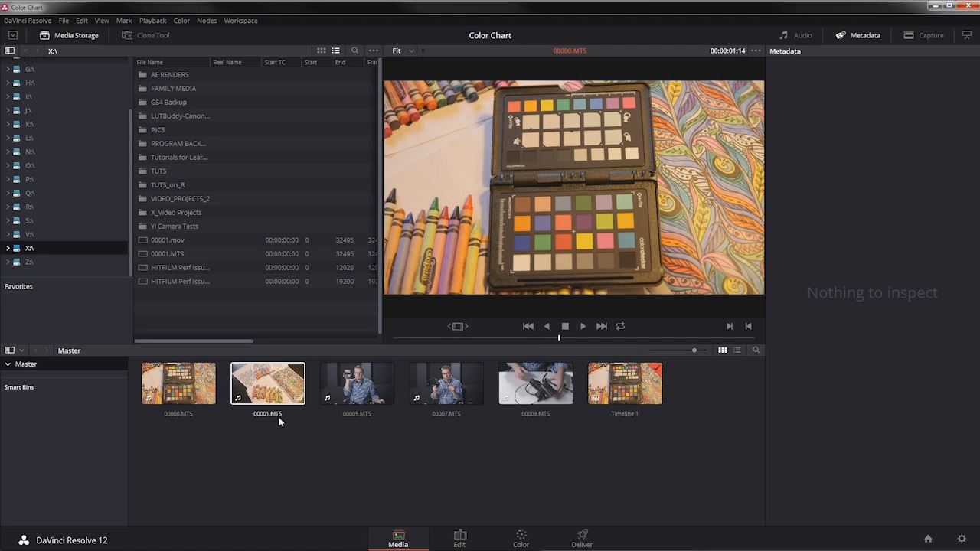The image size is (980, 551).
Task: Expand the G:\ drive in the tree
Action: tap(8, 69)
